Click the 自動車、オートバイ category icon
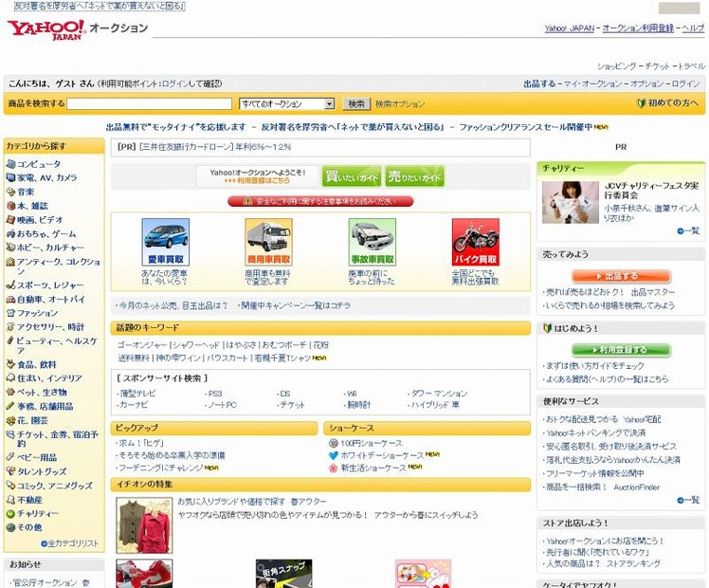The image size is (709, 588). 10,299
